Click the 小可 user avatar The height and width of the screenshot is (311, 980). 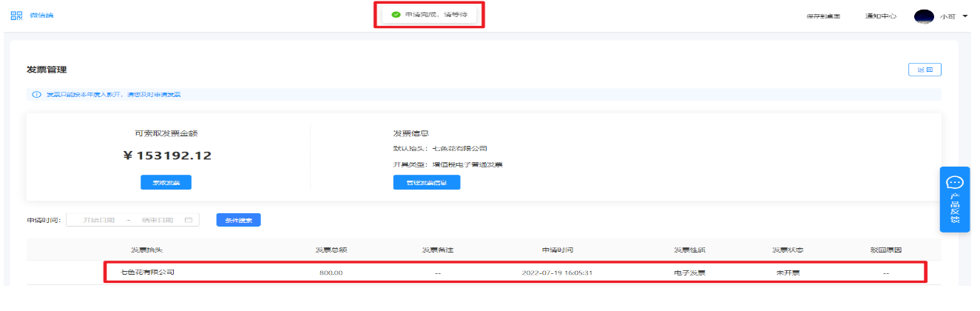(x=924, y=16)
